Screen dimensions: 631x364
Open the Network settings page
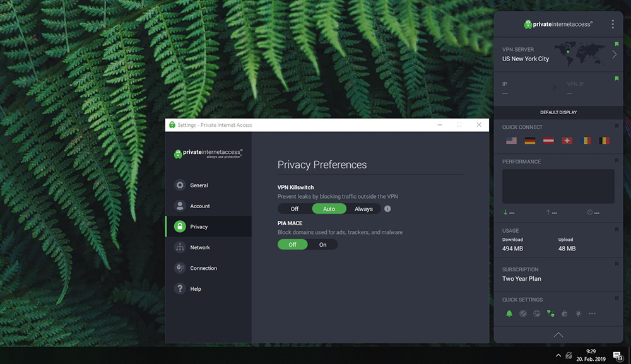tap(208, 247)
